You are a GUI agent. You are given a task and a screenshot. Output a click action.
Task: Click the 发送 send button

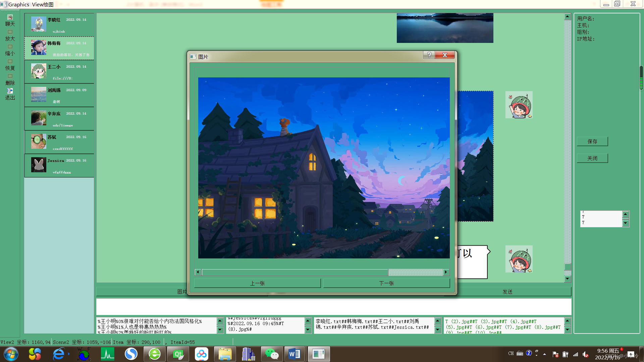pyautogui.click(x=507, y=292)
